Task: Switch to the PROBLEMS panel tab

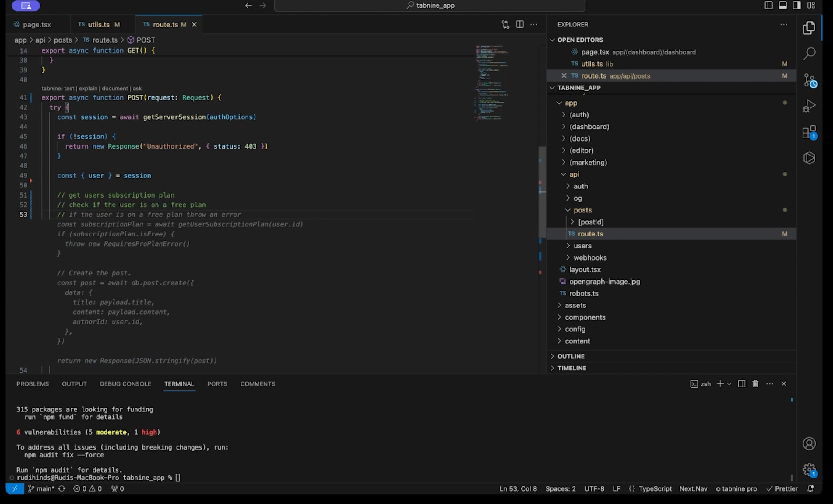Action: (33, 384)
